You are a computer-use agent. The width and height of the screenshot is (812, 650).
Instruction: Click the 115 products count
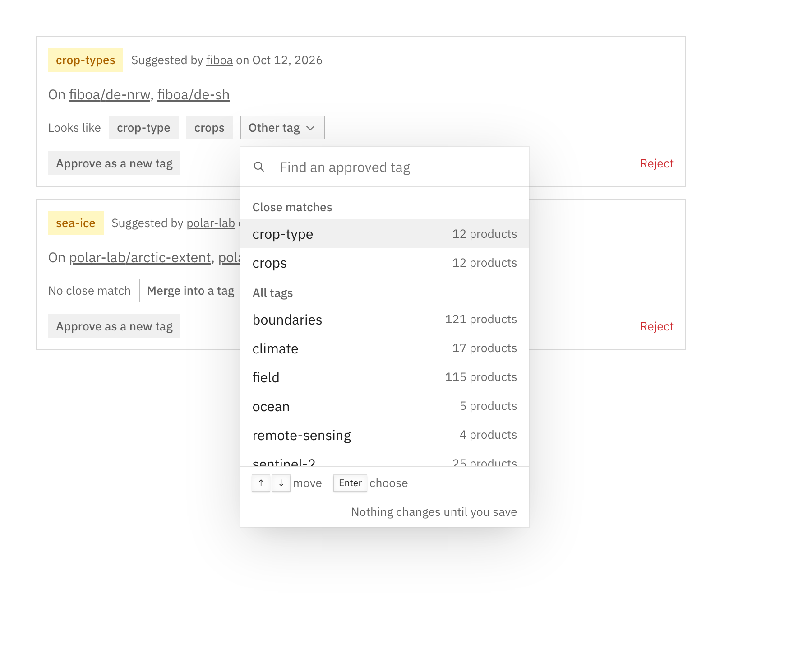[481, 377]
